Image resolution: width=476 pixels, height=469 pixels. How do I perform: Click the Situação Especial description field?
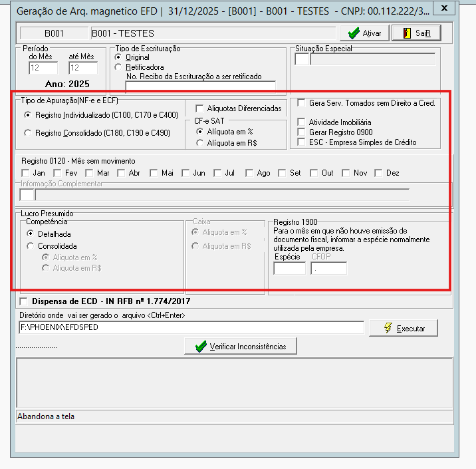372,59
